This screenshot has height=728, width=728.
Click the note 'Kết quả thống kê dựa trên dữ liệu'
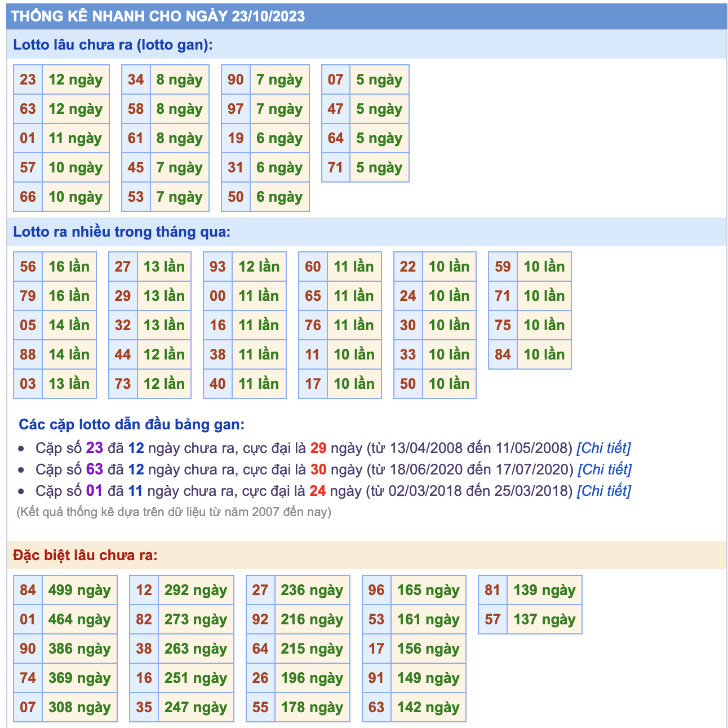coord(174,512)
